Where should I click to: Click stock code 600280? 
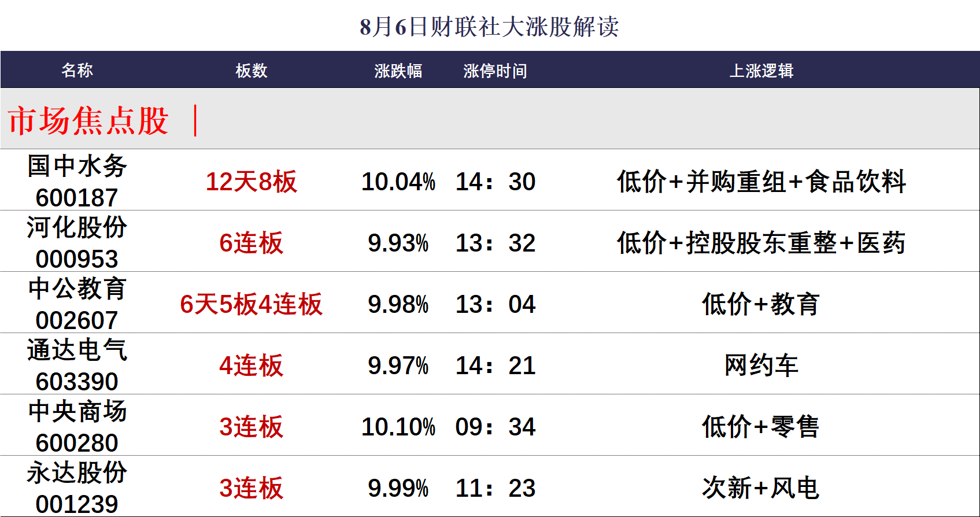77,443
